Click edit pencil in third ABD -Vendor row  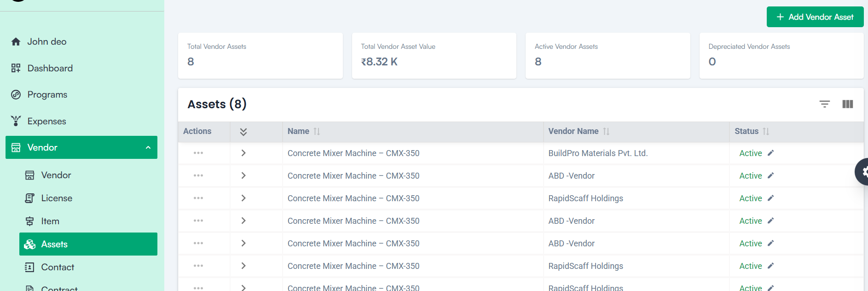(771, 243)
